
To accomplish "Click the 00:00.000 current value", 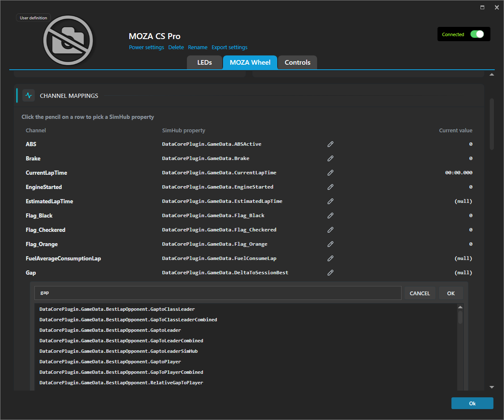I will tap(459, 173).
